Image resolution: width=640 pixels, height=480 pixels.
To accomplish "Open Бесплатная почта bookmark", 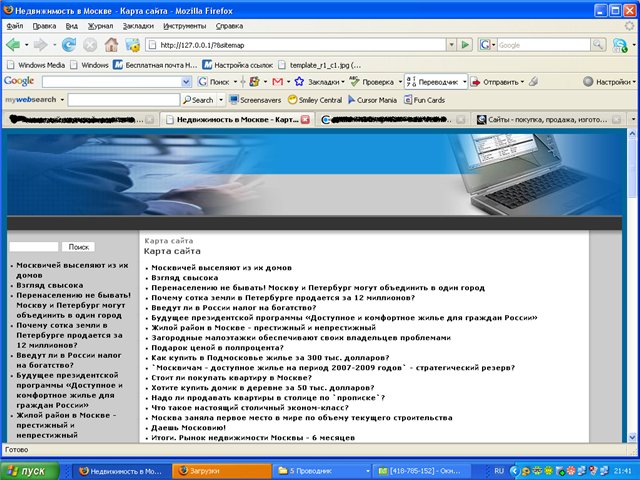I will click(155, 65).
